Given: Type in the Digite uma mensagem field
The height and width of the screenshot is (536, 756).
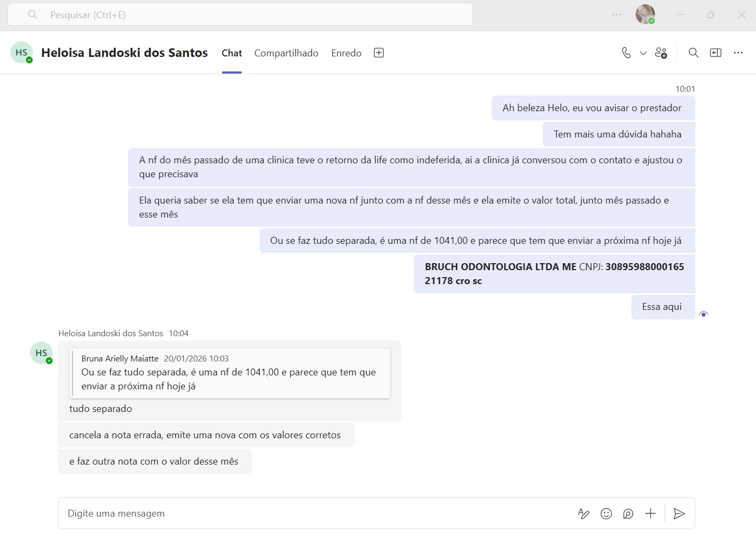Looking at the screenshot, I should tap(312, 513).
